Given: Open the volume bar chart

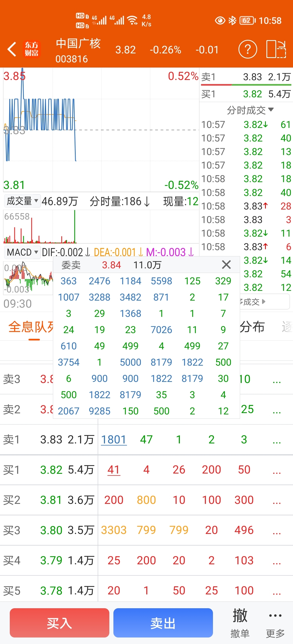Looking at the screenshot, I should pos(101,227).
